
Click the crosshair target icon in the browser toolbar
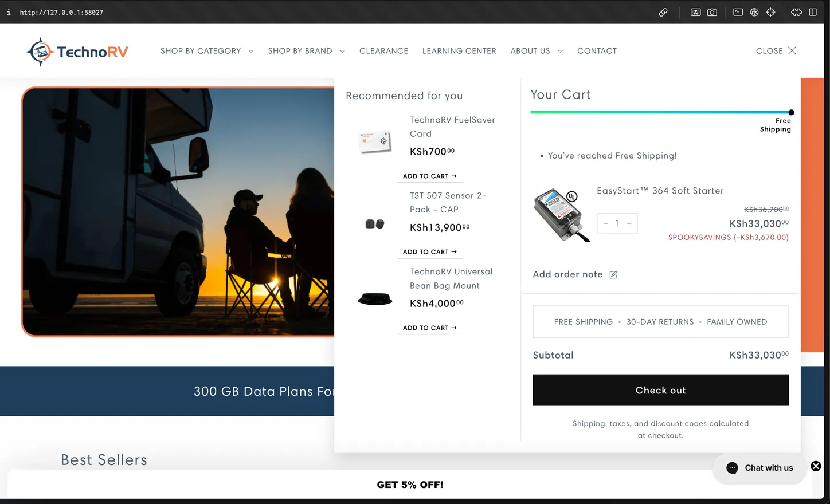click(771, 12)
